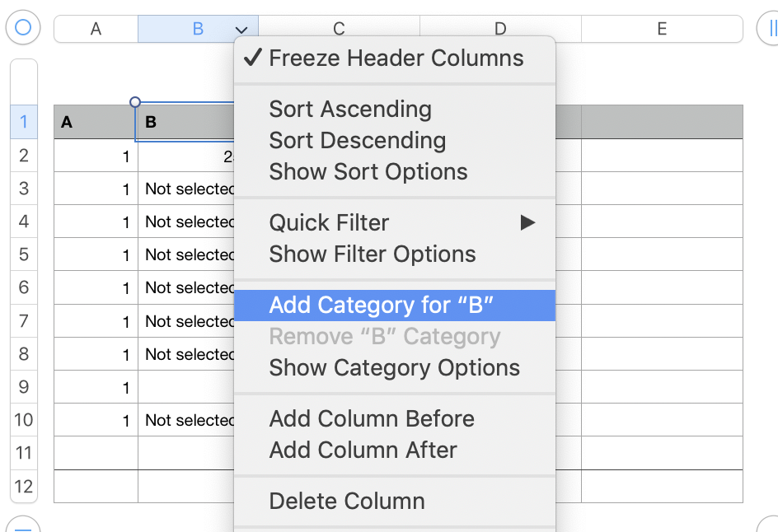Choose Sort Ascending

tap(350, 110)
